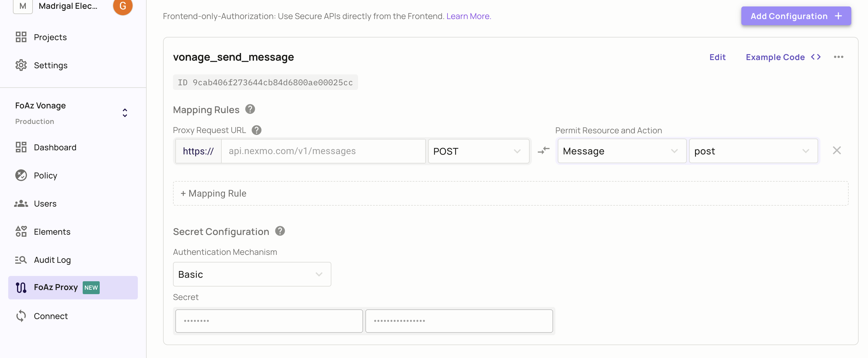Click the Add Configuration button
Screen dimensions: 868x358
tap(796, 16)
